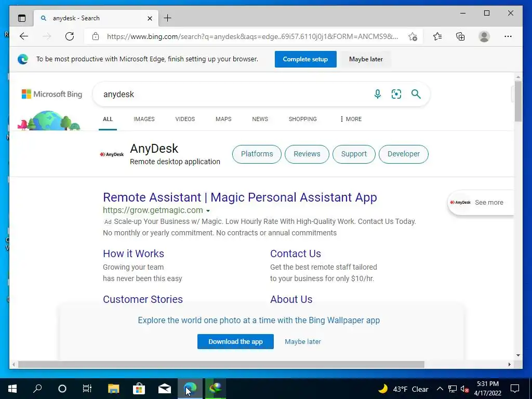Select the ALL results tab
The height and width of the screenshot is (399, 532).
[108, 119]
